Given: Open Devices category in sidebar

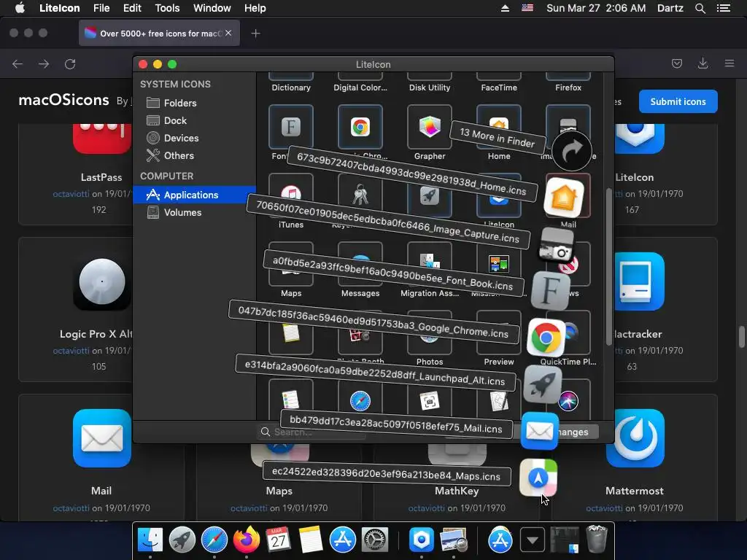Looking at the screenshot, I should click(172, 138).
